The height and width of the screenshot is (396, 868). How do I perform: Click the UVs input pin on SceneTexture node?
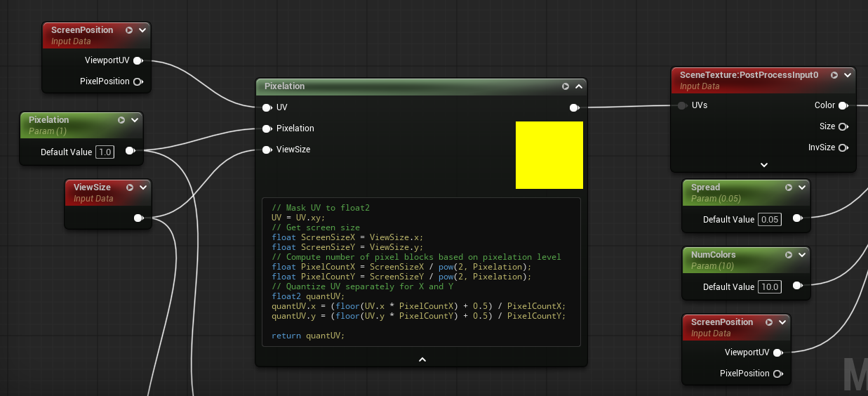[x=682, y=105]
